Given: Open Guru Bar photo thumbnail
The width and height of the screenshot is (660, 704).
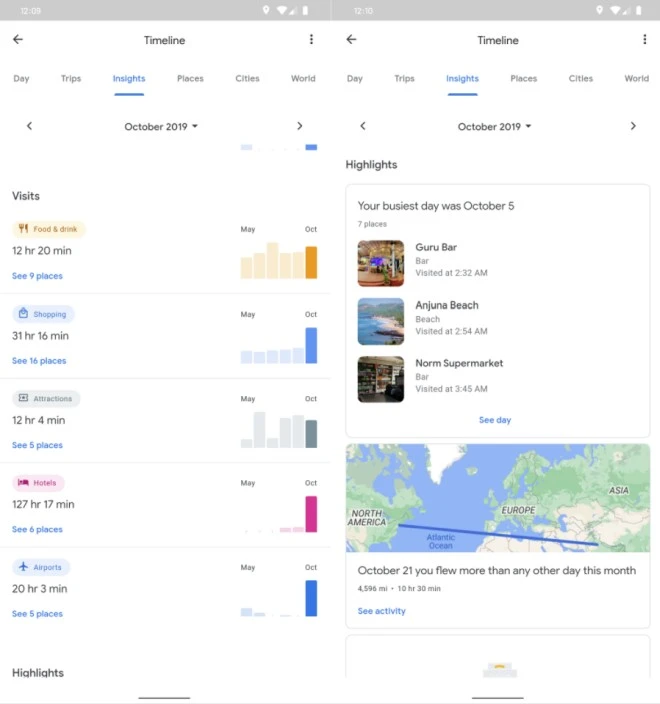Looking at the screenshot, I should click(x=381, y=263).
